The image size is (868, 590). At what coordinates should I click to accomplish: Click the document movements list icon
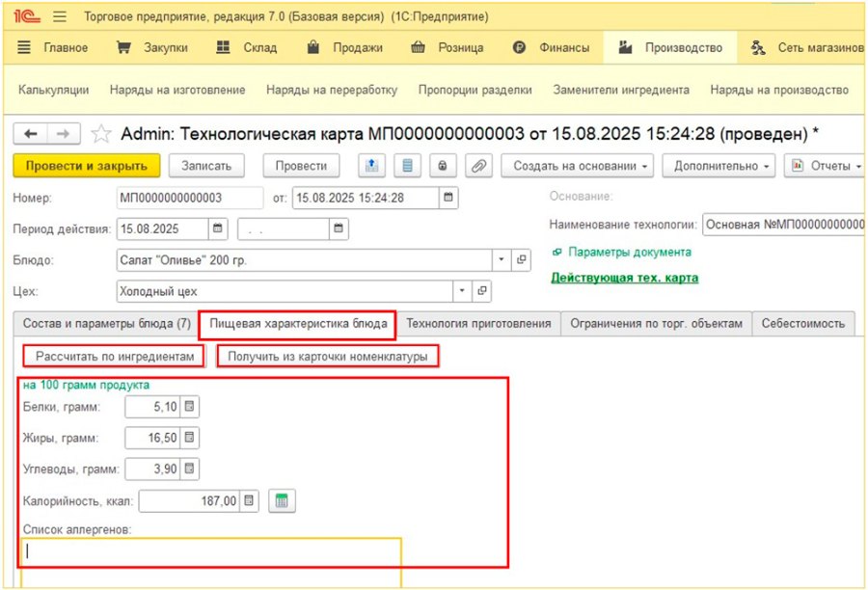(407, 166)
